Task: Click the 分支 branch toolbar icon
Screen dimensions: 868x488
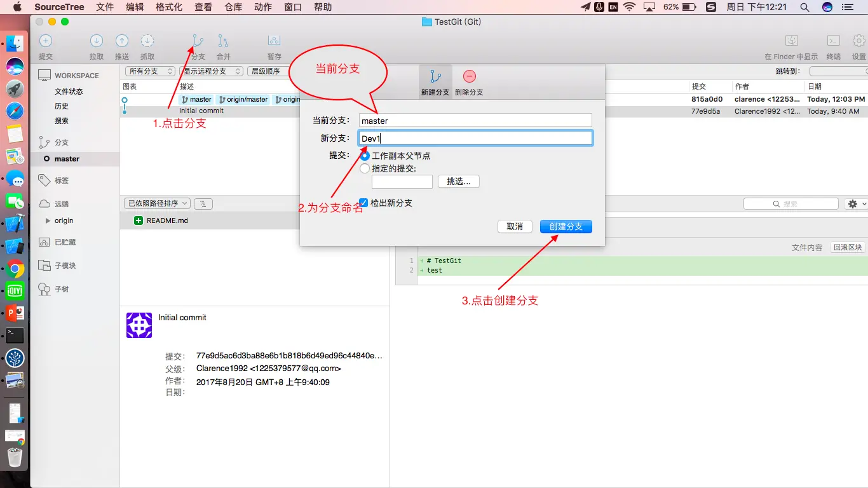Action: 198,41
